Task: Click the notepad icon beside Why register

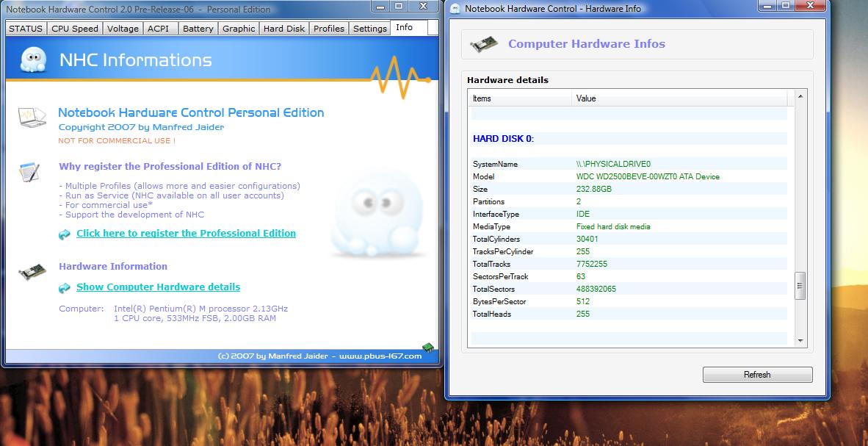Action: (29, 172)
